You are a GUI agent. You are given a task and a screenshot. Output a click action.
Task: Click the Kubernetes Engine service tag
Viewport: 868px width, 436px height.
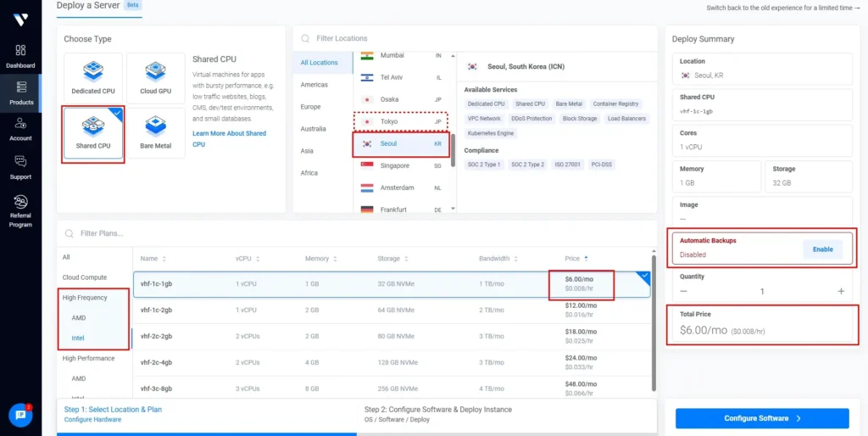coord(491,133)
